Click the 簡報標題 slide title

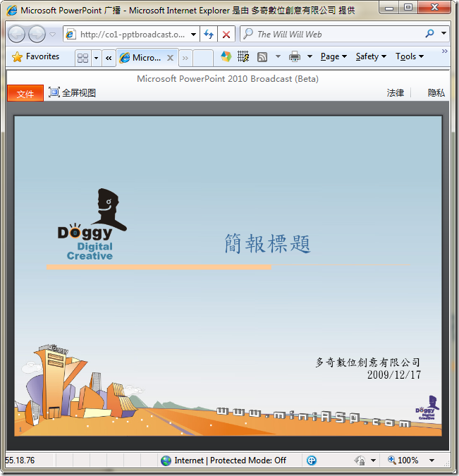coord(267,243)
